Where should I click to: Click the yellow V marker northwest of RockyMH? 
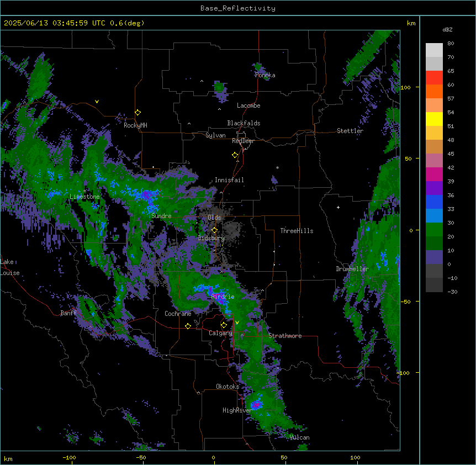[x=97, y=102]
